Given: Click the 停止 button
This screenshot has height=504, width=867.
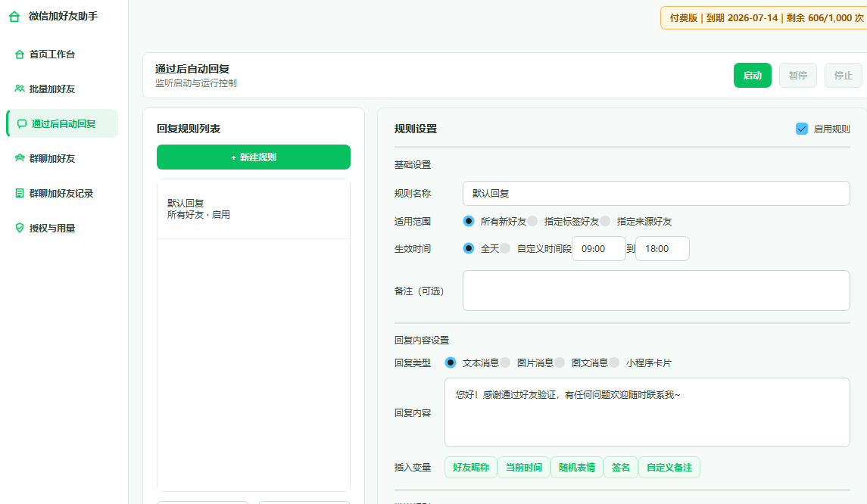Looking at the screenshot, I should [844, 75].
